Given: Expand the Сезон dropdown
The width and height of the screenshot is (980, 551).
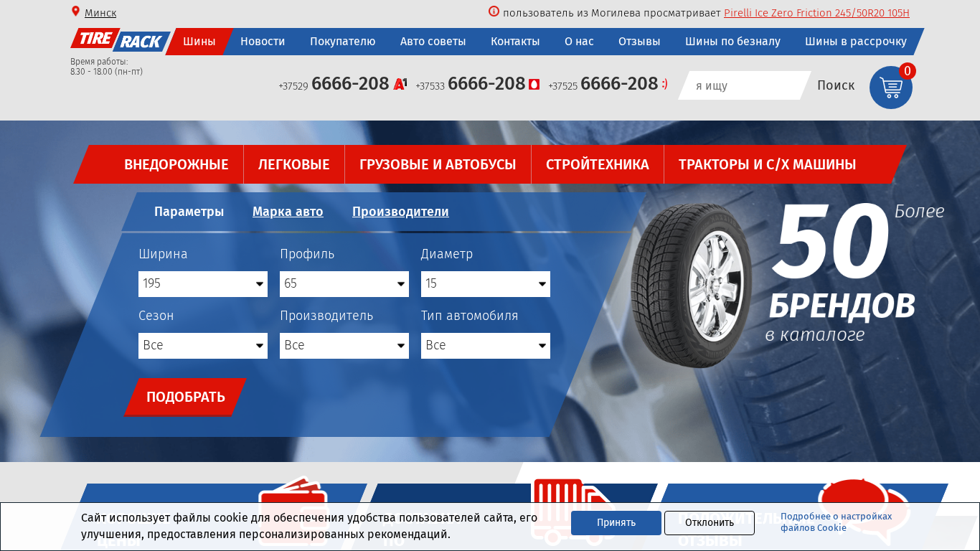Looking at the screenshot, I should [203, 346].
